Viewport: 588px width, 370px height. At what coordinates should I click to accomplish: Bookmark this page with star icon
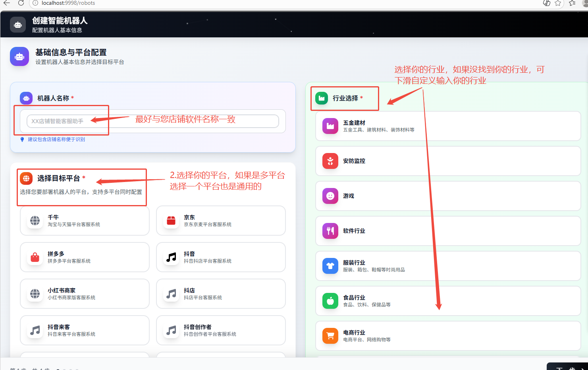coord(558,3)
